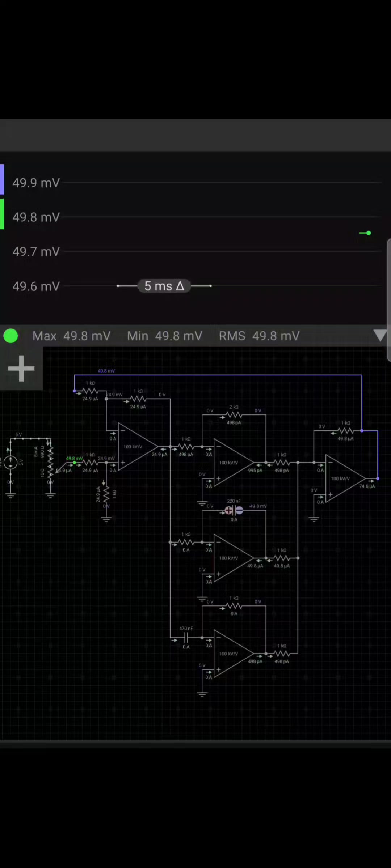Tap the 49.7 mV axis label
Viewport: 391px width, 868px height.
36,251
